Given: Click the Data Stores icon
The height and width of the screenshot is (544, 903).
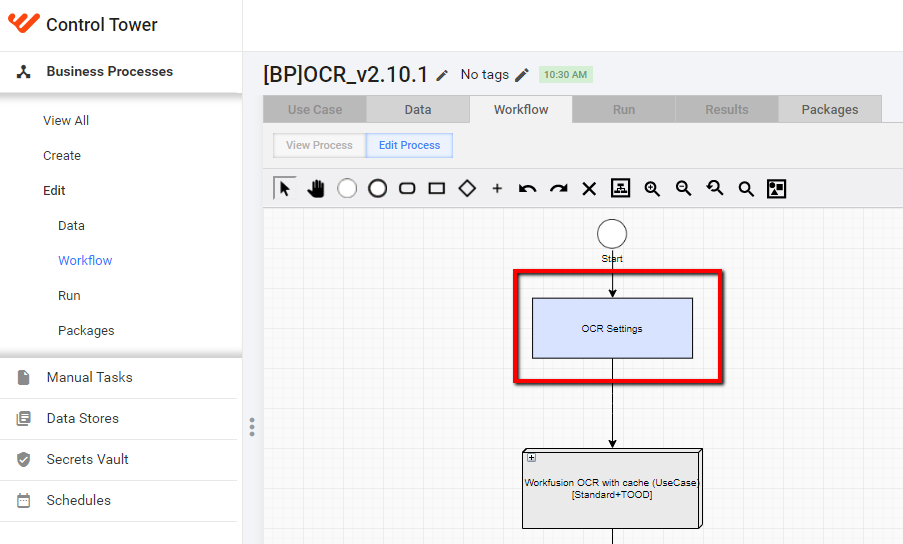Looking at the screenshot, I should tap(23, 419).
